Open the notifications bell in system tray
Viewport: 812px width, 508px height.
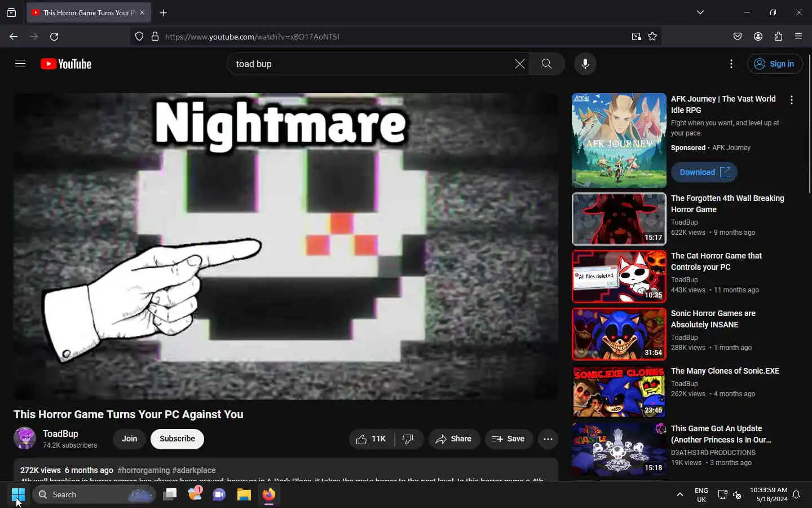click(796, 495)
